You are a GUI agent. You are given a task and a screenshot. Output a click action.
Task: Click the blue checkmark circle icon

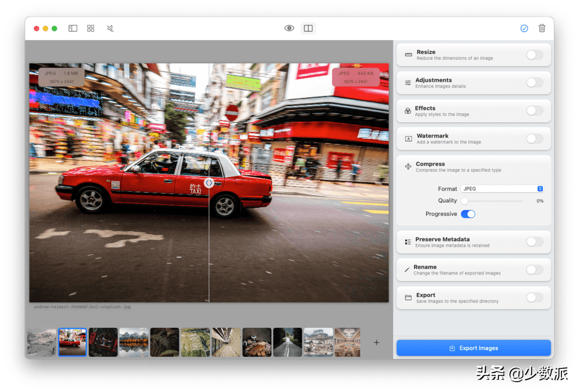[x=524, y=28]
